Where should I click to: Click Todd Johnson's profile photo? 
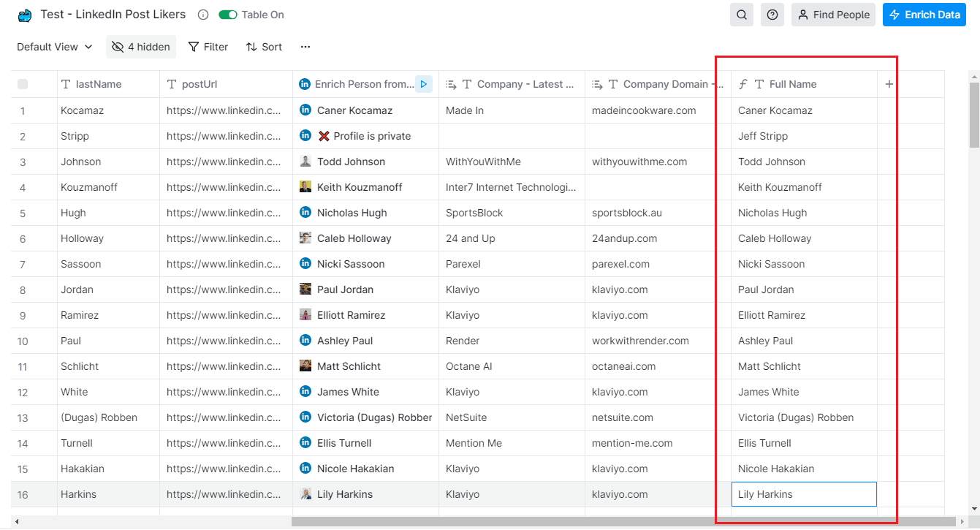[305, 162]
